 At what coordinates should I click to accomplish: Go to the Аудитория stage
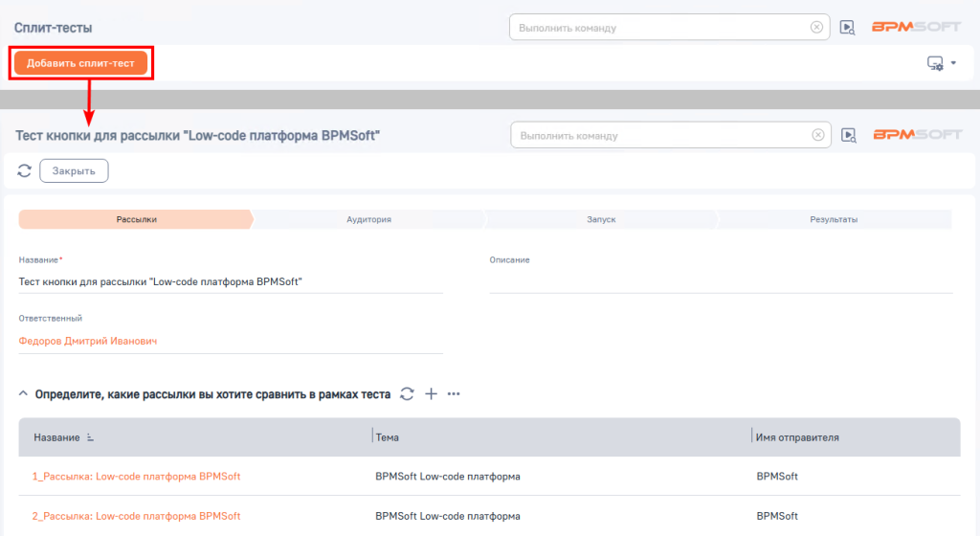[368, 219]
